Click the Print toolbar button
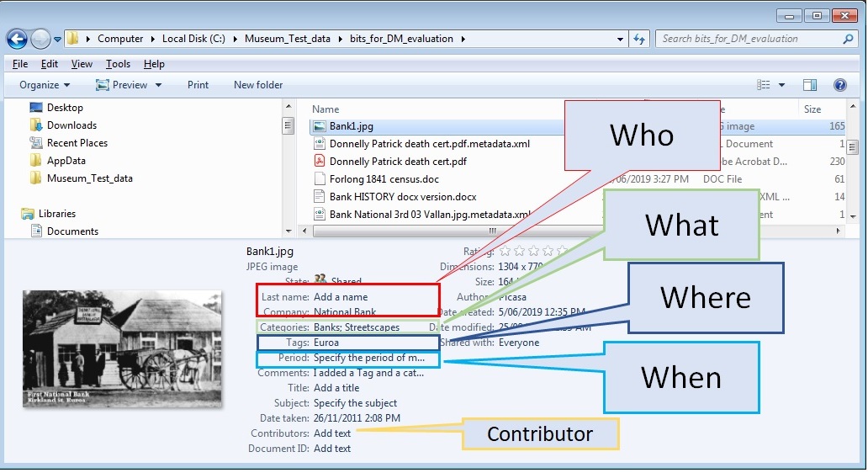The width and height of the screenshot is (868, 473). tap(198, 85)
